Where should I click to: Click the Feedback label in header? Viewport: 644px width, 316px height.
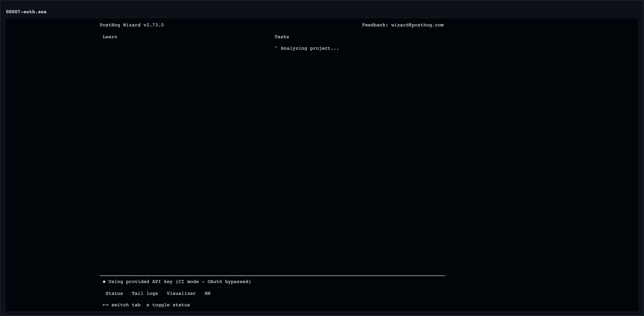point(375,25)
